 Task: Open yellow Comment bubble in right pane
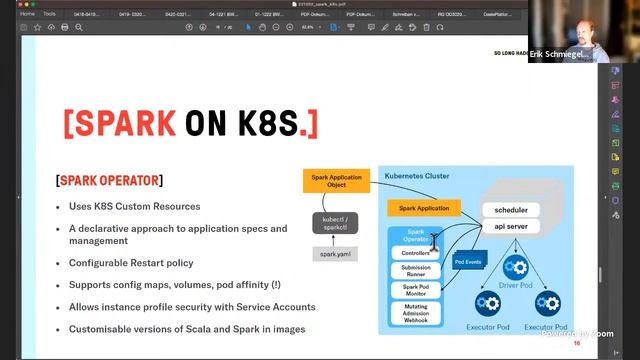click(616, 171)
